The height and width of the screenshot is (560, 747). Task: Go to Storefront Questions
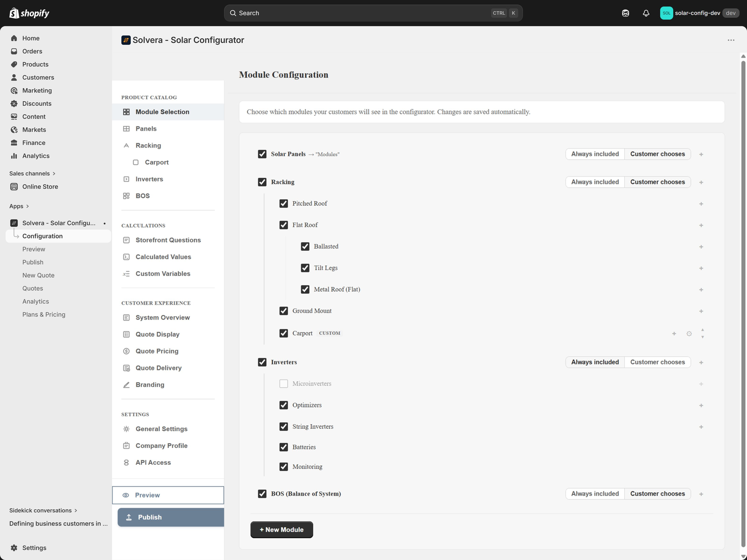(x=168, y=240)
